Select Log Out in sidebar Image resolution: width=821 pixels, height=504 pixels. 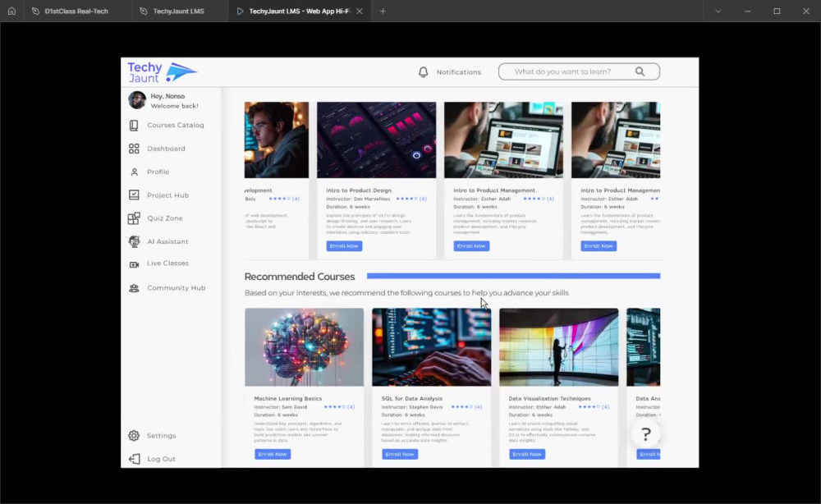coord(161,459)
